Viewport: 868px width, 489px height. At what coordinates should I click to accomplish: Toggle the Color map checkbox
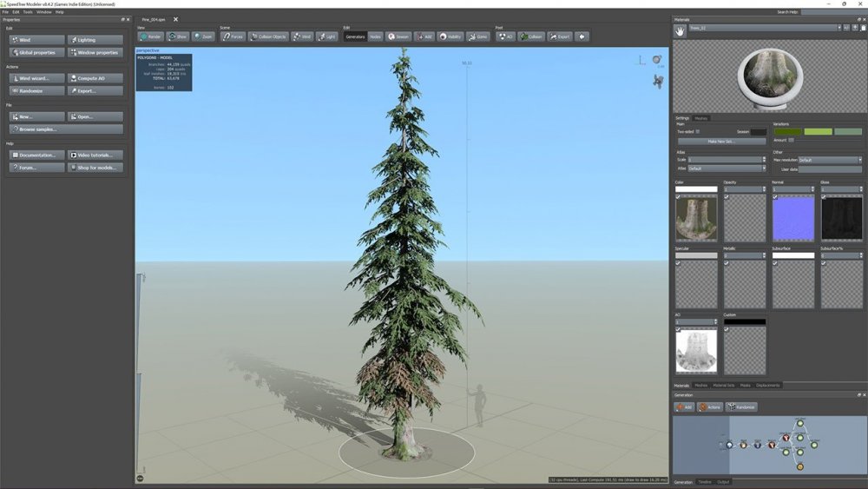(x=678, y=196)
